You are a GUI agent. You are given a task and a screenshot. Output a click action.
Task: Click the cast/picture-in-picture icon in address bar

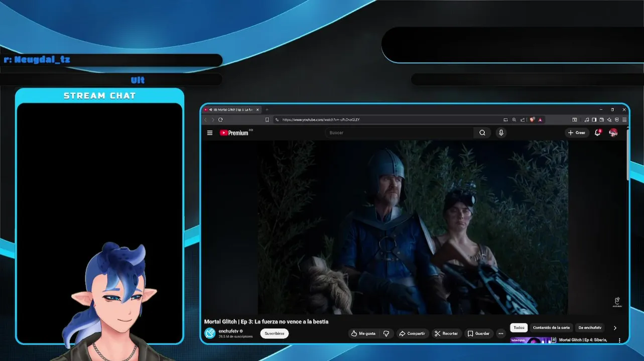505,120
